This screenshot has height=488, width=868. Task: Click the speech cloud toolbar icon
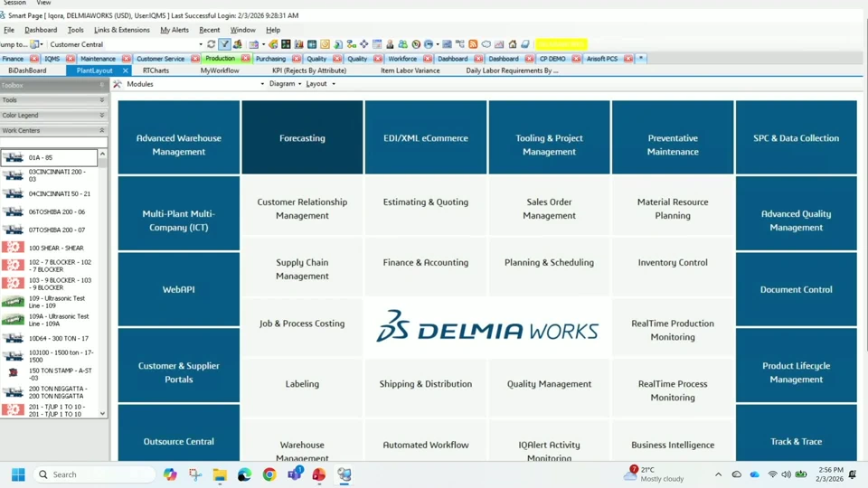pos(486,44)
